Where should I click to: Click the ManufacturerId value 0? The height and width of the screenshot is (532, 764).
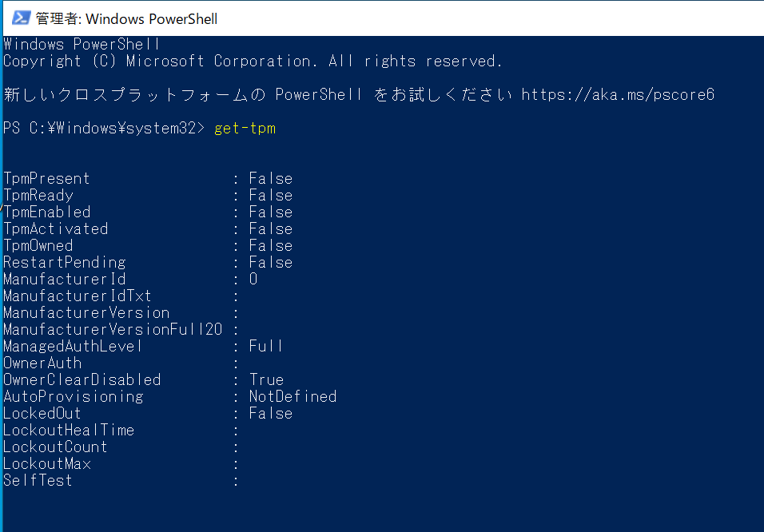253,279
